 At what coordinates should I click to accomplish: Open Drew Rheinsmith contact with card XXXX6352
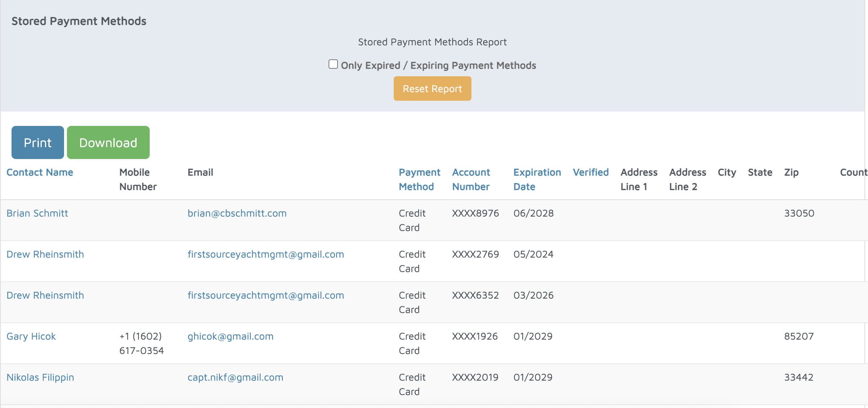pos(45,295)
